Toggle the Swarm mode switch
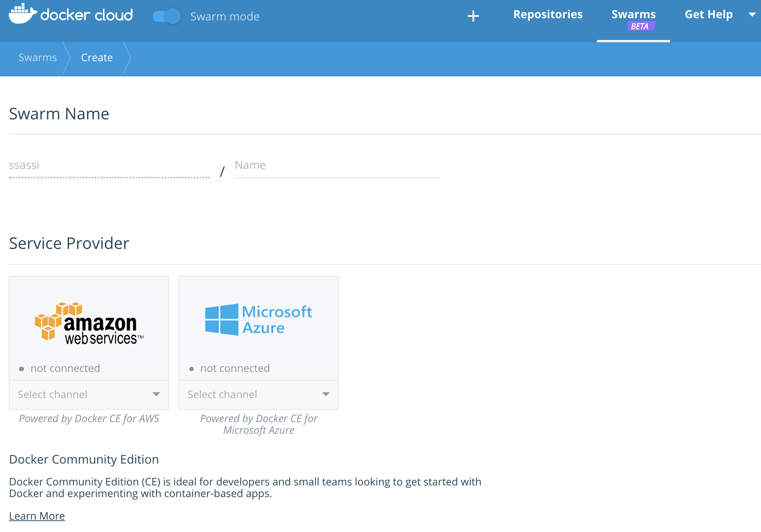The height and width of the screenshot is (532, 761). (167, 16)
